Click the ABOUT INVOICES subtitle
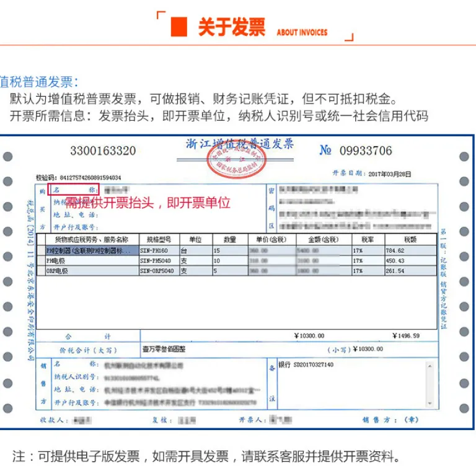 [302, 32]
